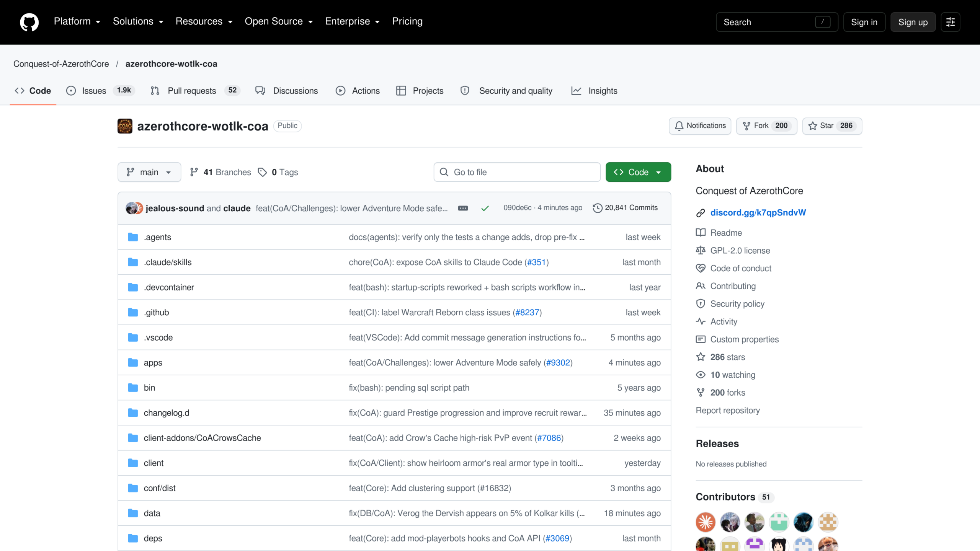The width and height of the screenshot is (980, 551).
Task: Click the tag icon beside 0 Tags
Action: (262, 172)
